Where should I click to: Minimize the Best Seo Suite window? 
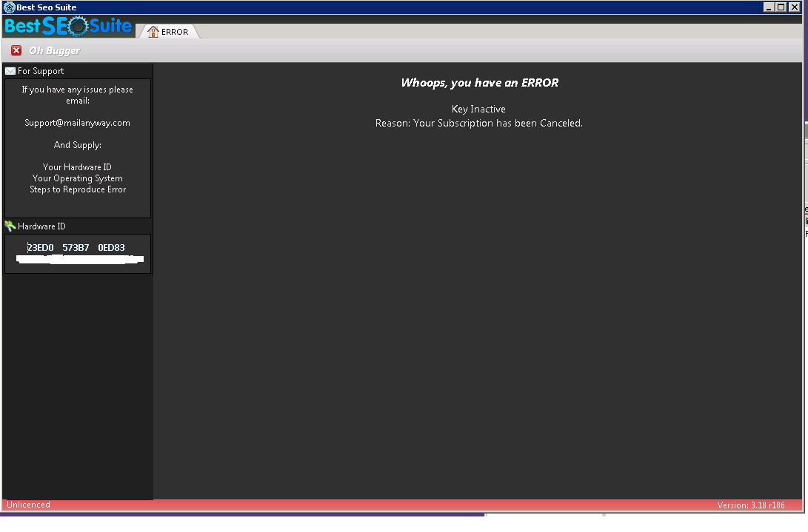click(x=768, y=7)
